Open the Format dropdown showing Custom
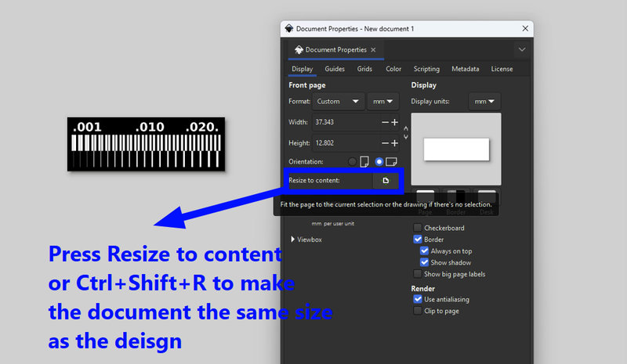This screenshot has width=627, height=364. tap(338, 102)
